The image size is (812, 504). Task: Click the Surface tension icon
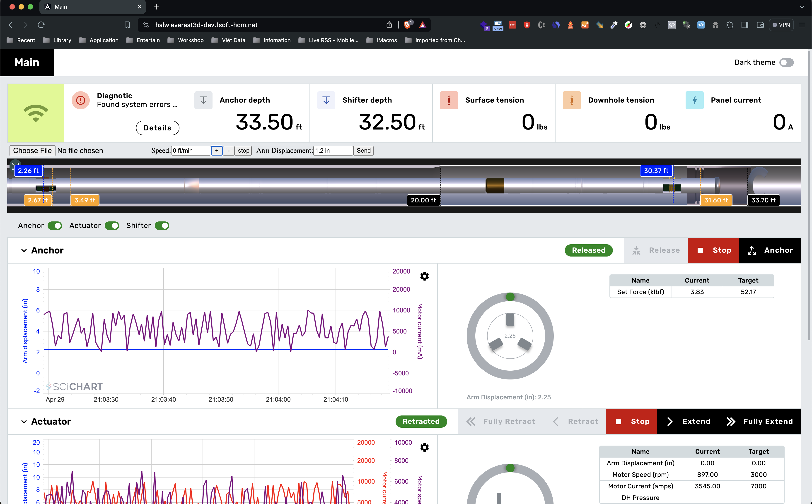coord(449,100)
